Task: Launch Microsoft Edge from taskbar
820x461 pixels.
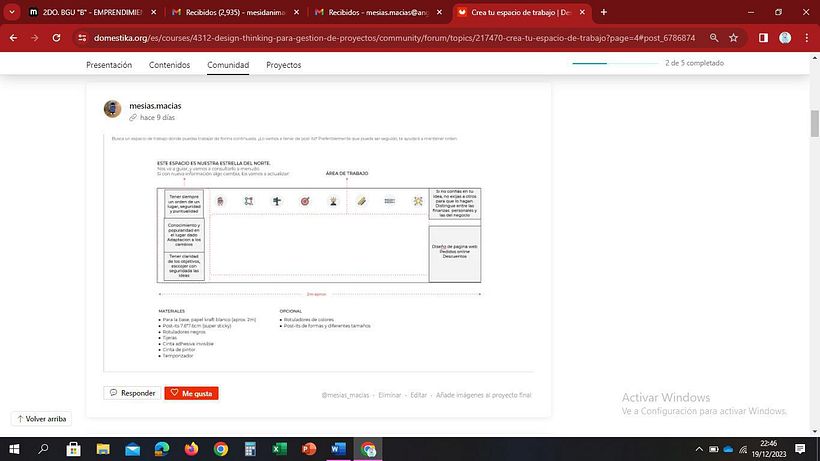Action: [162, 449]
